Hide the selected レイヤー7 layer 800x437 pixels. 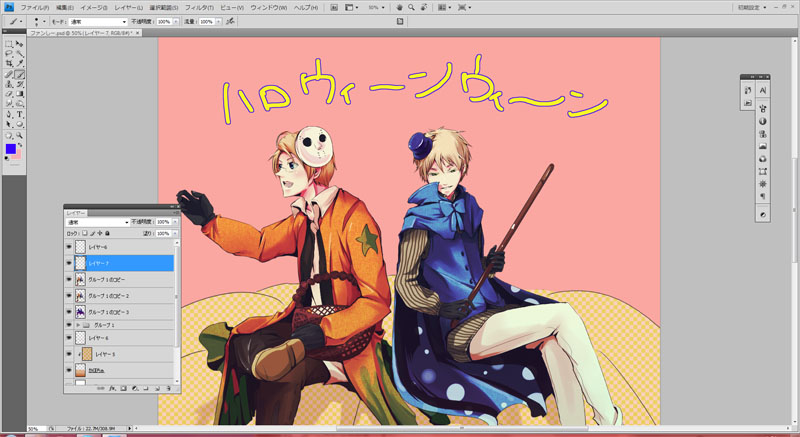[x=69, y=263]
